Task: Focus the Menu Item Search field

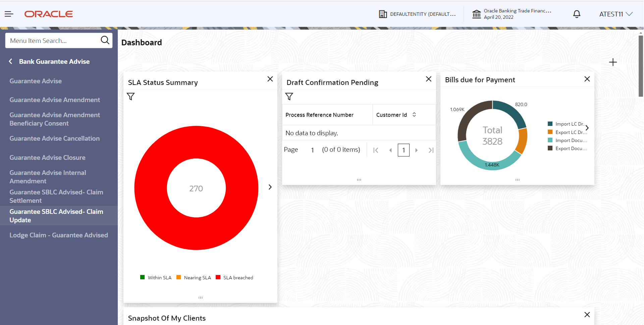Action: 54,41
